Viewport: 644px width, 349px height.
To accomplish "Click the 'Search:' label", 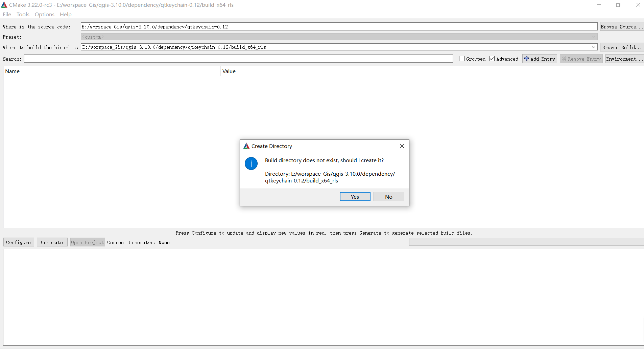I will click(12, 59).
